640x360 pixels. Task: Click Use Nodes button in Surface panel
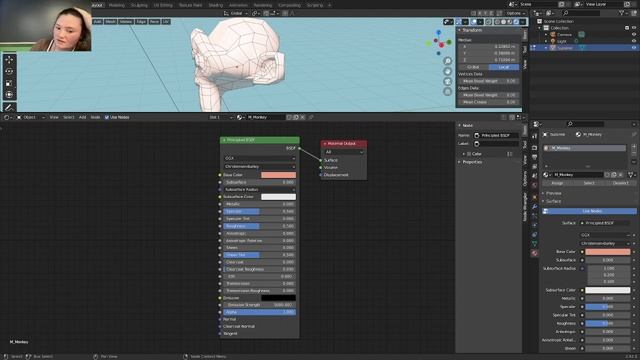[x=589, y=211]
